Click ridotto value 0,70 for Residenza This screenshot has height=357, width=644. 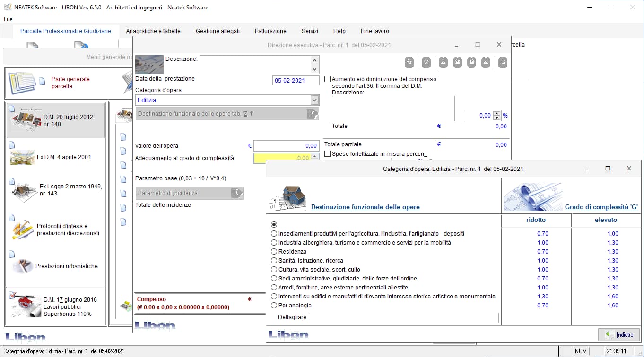coord(543,252)
